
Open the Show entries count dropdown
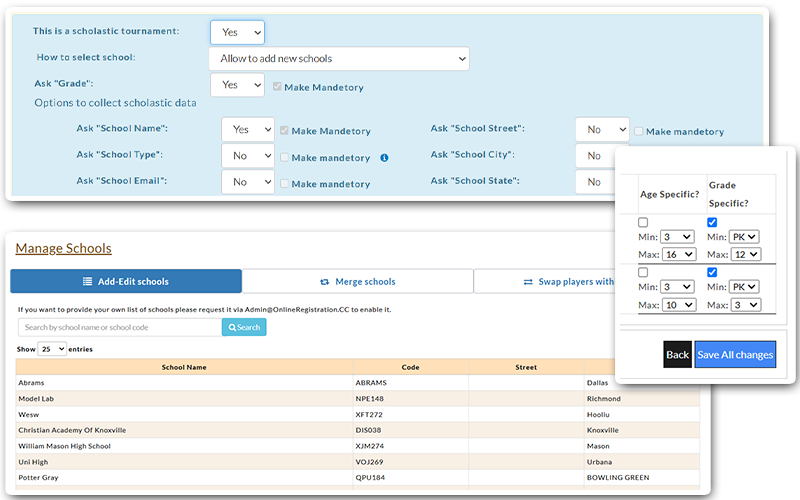tap(51, 349)
